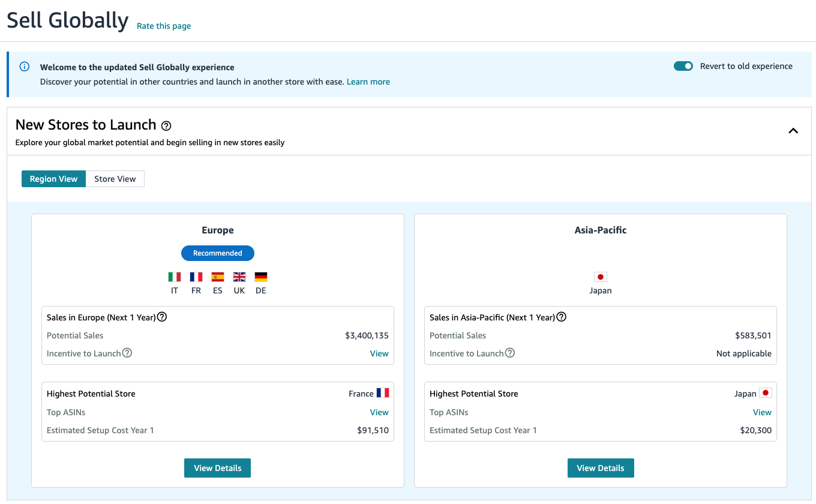Click the info icon in welcome banner

25,67
